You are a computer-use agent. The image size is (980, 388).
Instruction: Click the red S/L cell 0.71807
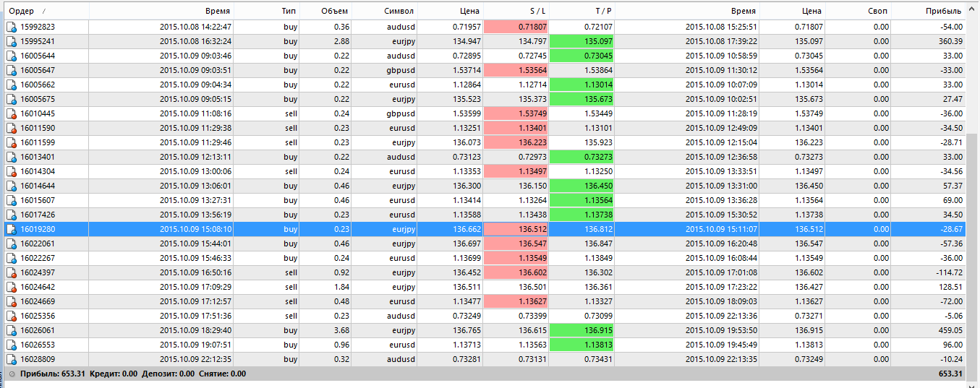pyautogui.click(x=516, y=27)
